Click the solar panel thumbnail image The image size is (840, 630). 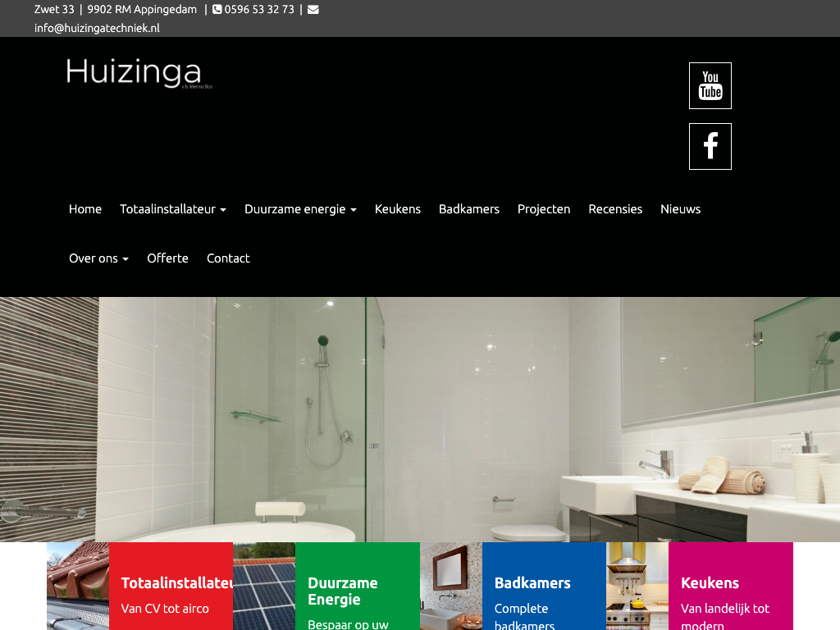point(264,586)
